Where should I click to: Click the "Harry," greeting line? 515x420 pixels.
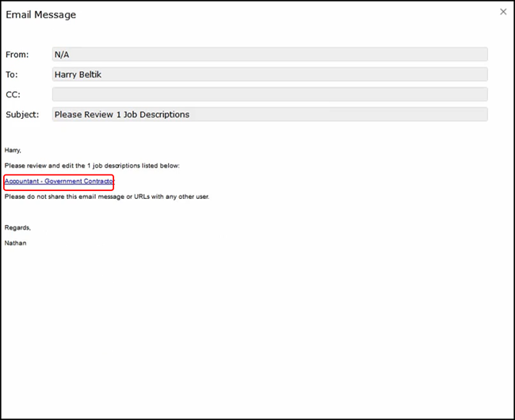tap(13, 150)
